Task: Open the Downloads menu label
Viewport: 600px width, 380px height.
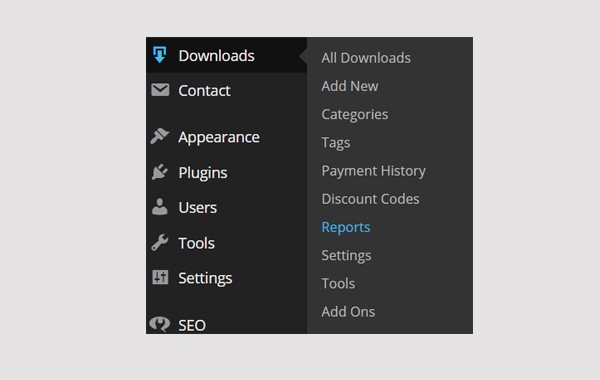Action: click(x=216, y=56)
